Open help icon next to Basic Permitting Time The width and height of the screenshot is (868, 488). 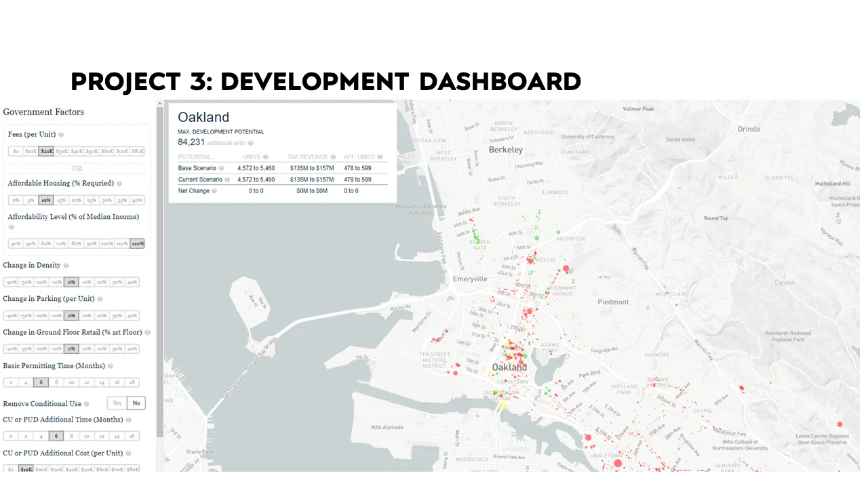(x=110, y=366)
